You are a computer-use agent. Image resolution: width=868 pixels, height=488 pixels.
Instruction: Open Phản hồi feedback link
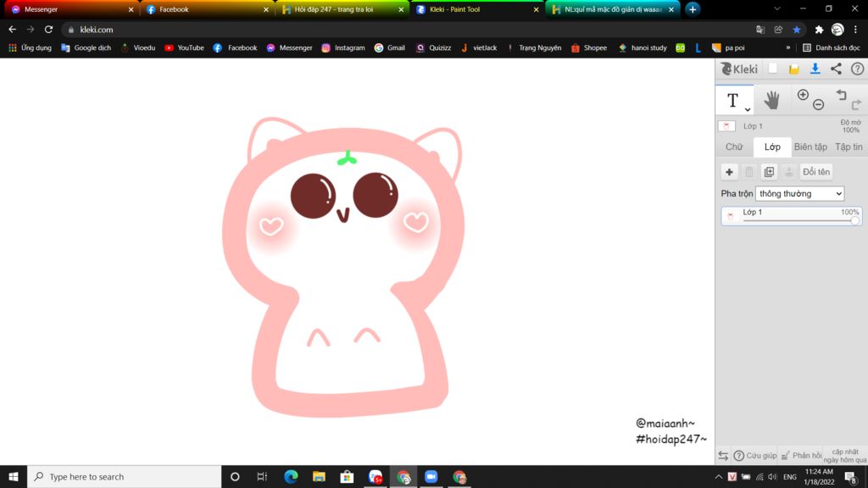point(802,455)
